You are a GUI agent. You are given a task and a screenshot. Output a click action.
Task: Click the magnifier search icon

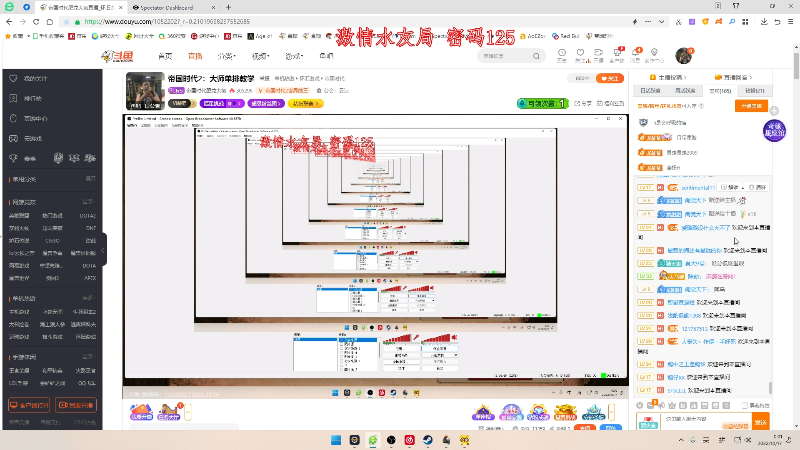tap(536, 56)
